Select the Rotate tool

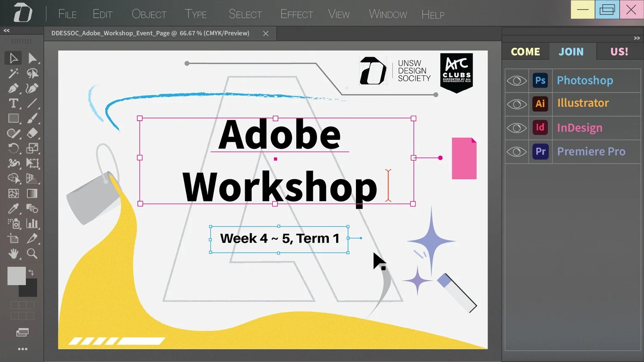(x=13, y=148)
